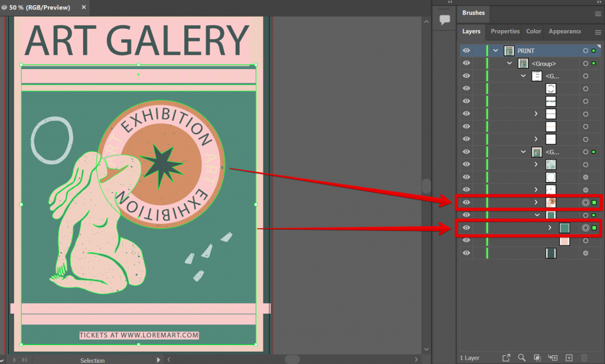This screenshot has width=605, height=364.
Task: Expand the first Group sublayer
Action: pos(509,63)
